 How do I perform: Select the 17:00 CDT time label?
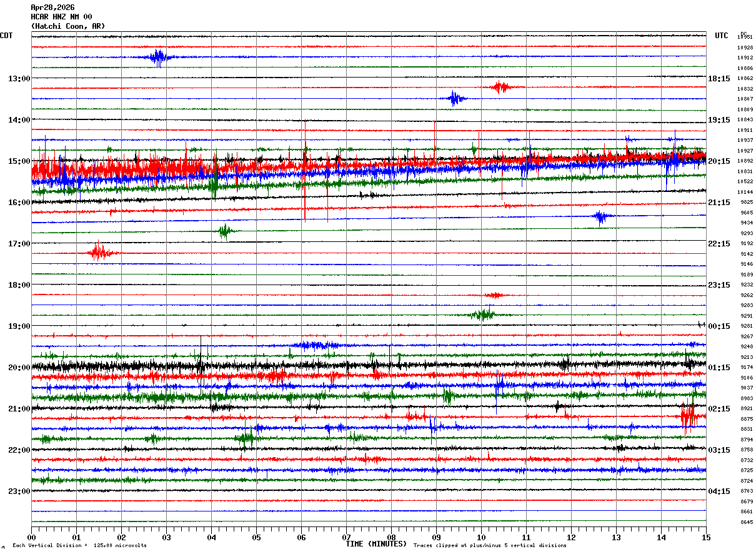19,244
